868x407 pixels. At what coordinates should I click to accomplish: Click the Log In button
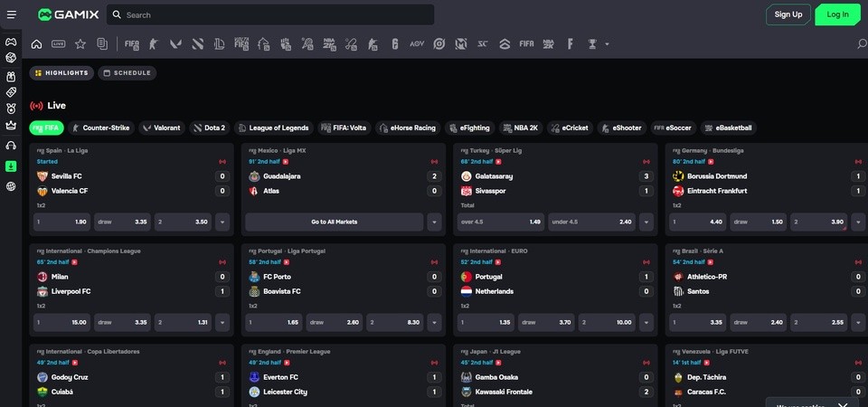coord(837,15)
